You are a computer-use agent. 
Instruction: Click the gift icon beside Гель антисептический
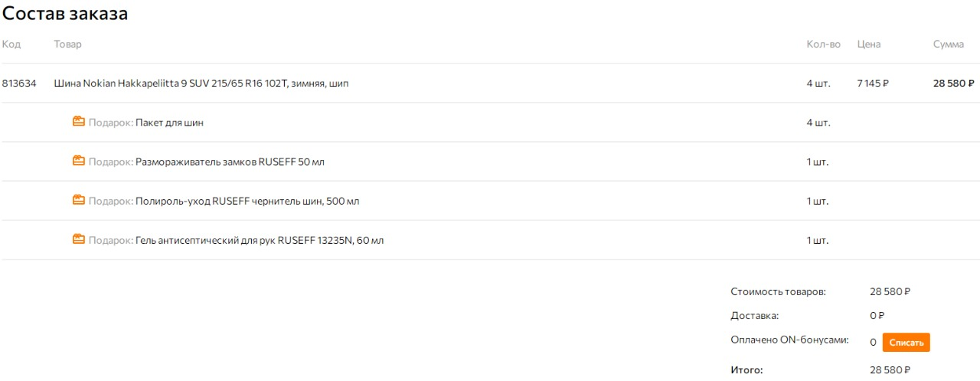(79, 239)
